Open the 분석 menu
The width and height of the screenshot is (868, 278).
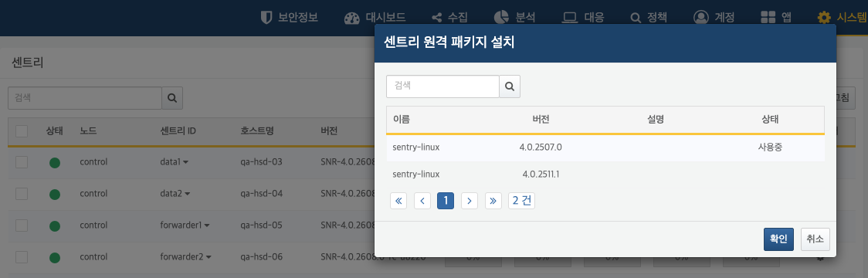[514, 17]
